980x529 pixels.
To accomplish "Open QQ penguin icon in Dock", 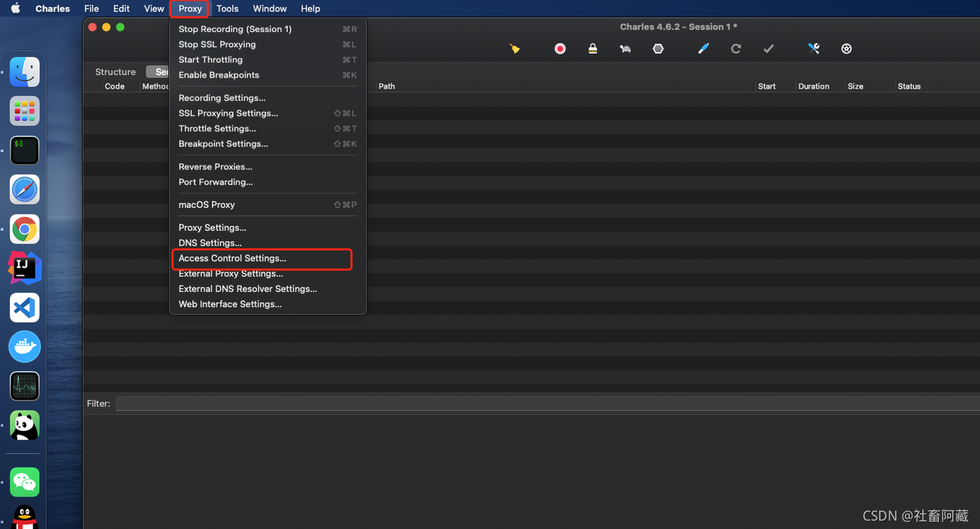I will [24, 518].
